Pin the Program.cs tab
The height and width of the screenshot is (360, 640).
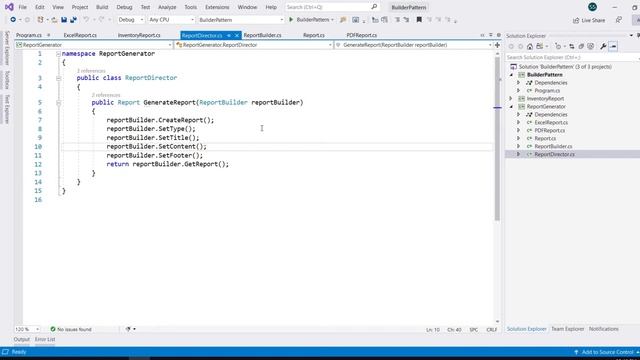(x=49, y=35)
